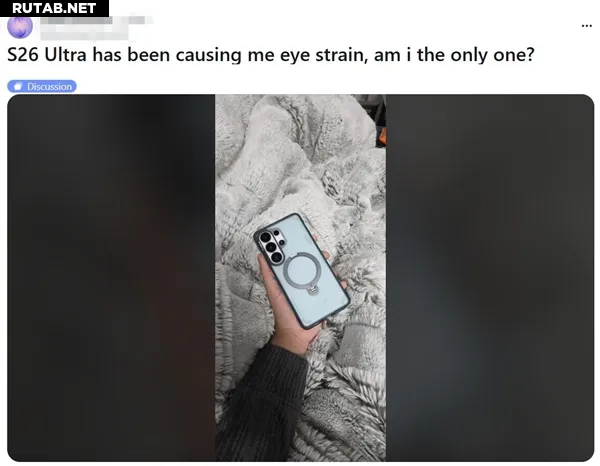Click the phone's rear camera lens cluster
The height and width of the screenshot is (466, 600).
[x=271, y=246]
